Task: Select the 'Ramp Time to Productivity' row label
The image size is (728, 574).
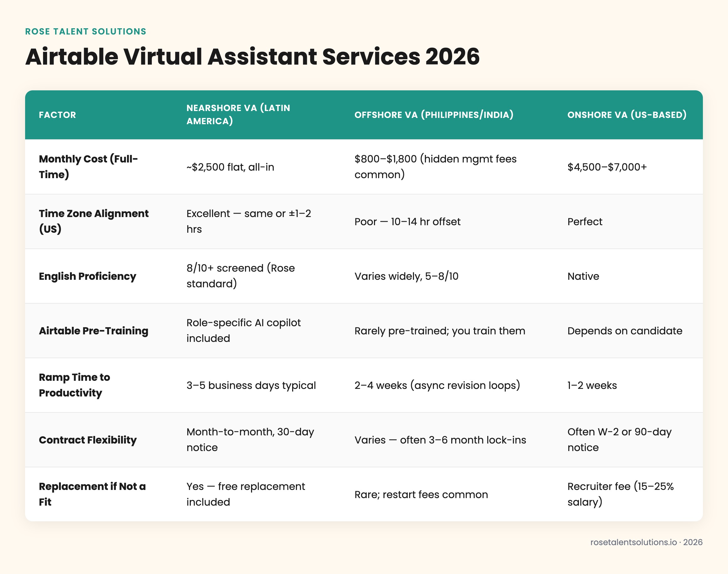Action: [x=74, y=385]
